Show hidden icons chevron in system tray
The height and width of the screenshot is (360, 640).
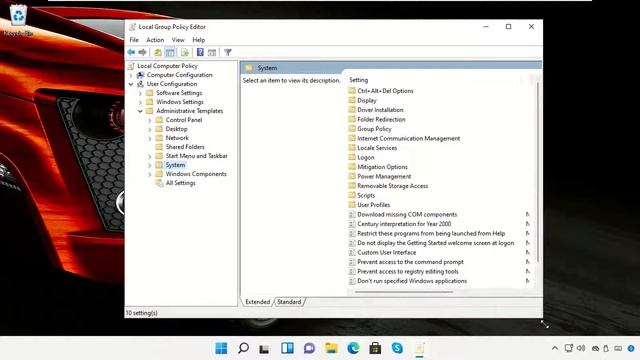click(555, 348)
